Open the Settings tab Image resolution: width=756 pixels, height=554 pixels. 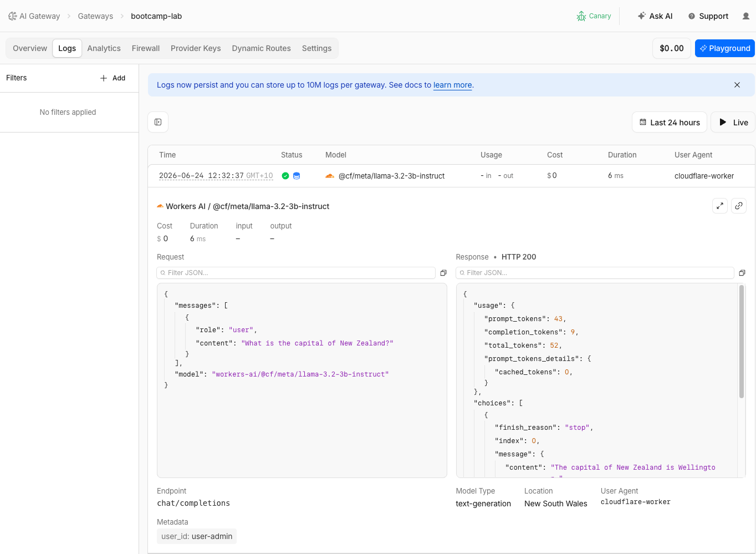coord(316,48)
